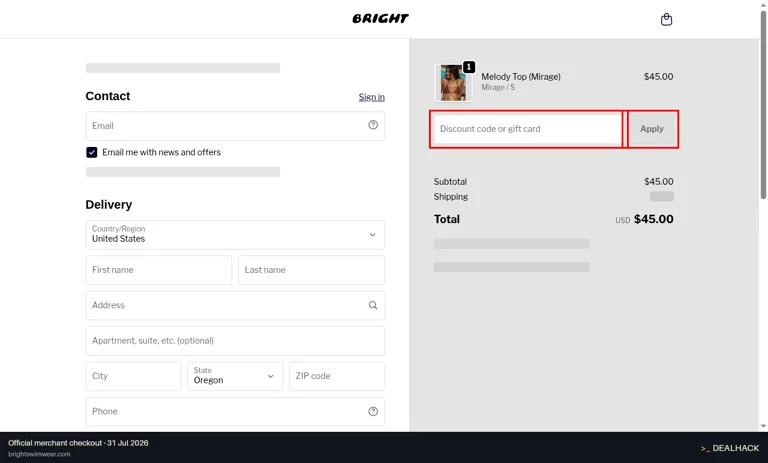This screenshot has width=768, height=463.
Task: Click into the Address field
Action: [235, 305]
